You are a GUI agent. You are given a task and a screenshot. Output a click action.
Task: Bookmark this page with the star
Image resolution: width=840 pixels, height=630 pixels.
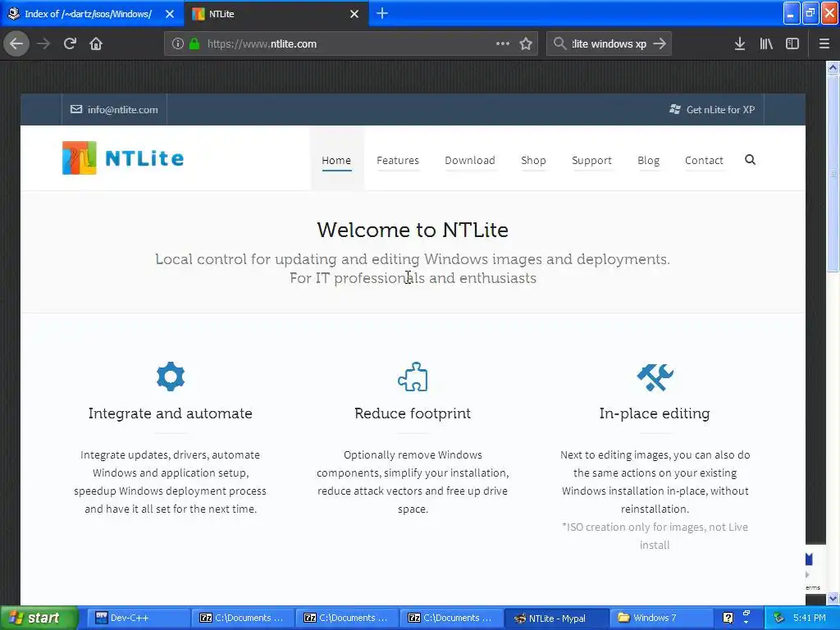pos(526,44)
